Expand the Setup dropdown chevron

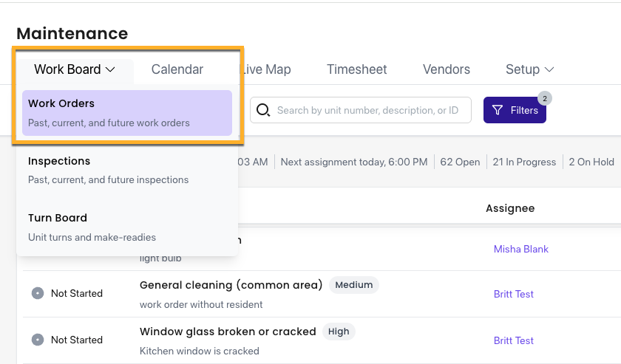[x=549, y=69]
